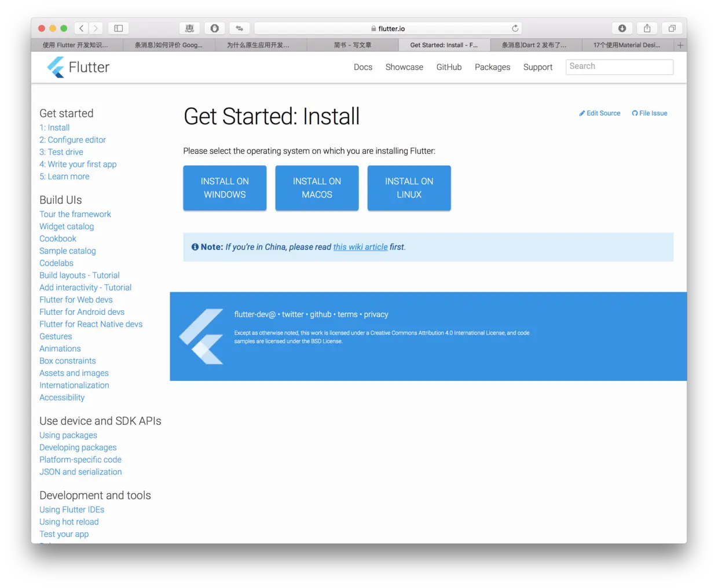718x588 pixels.
Task: Open 'Tour the framework' link
Action: pos(75,214)
